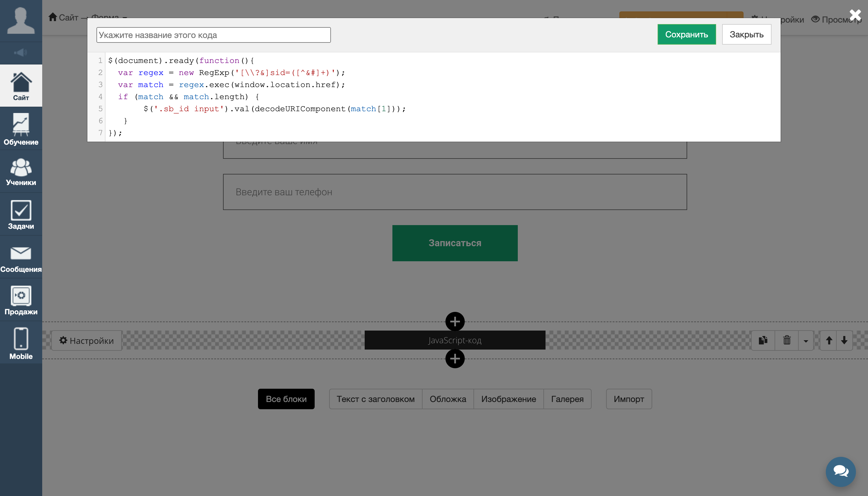The width and height of the screenshot is (868, 496).
Task: Click the sound/mute toggle icon in sidebar
Action: [x=21, y=52]
